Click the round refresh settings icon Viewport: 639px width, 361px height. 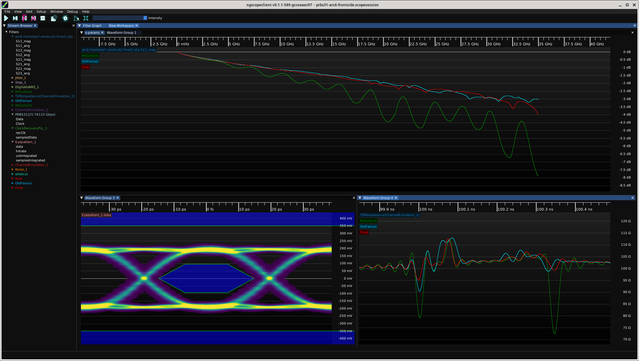[x=65, y=18]
